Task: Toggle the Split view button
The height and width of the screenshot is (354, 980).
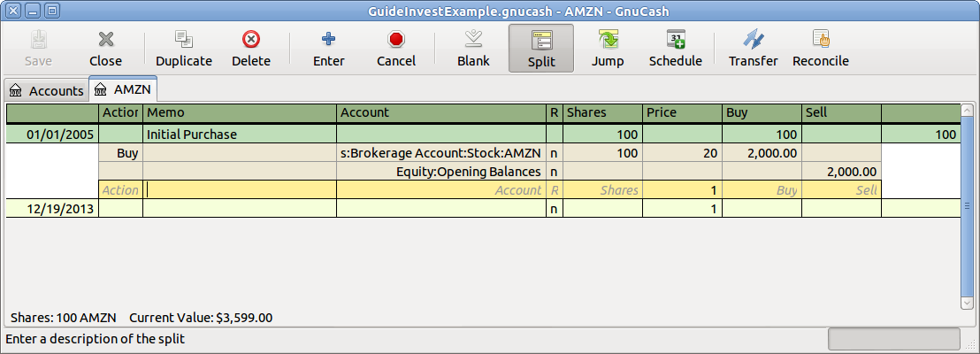Action: [x=540, y=48]
